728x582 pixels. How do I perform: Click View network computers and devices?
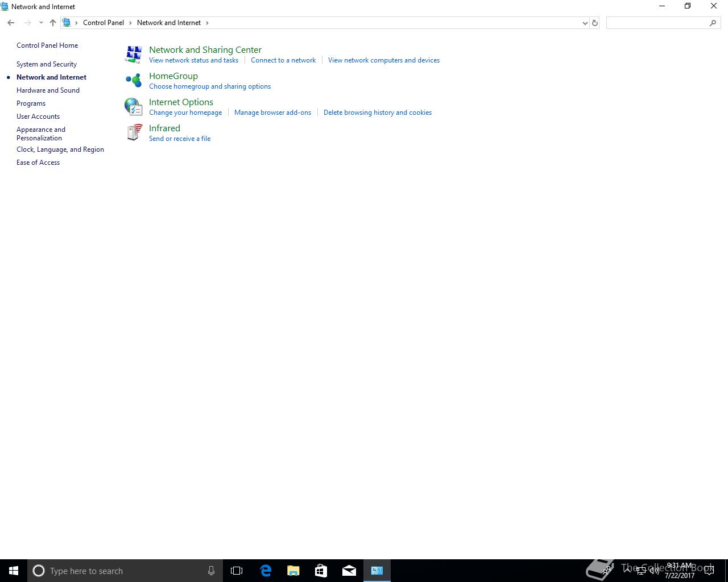[x=384, y=60]
